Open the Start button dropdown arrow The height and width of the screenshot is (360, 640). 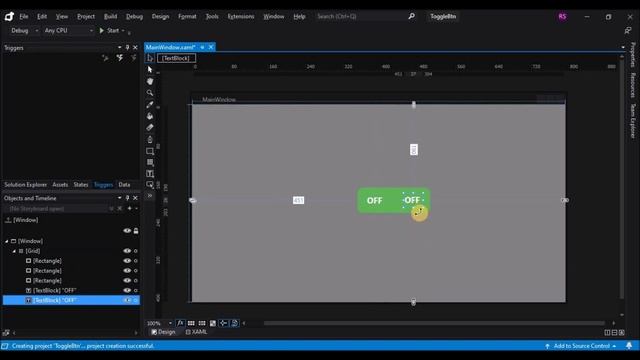pos(123,31)
